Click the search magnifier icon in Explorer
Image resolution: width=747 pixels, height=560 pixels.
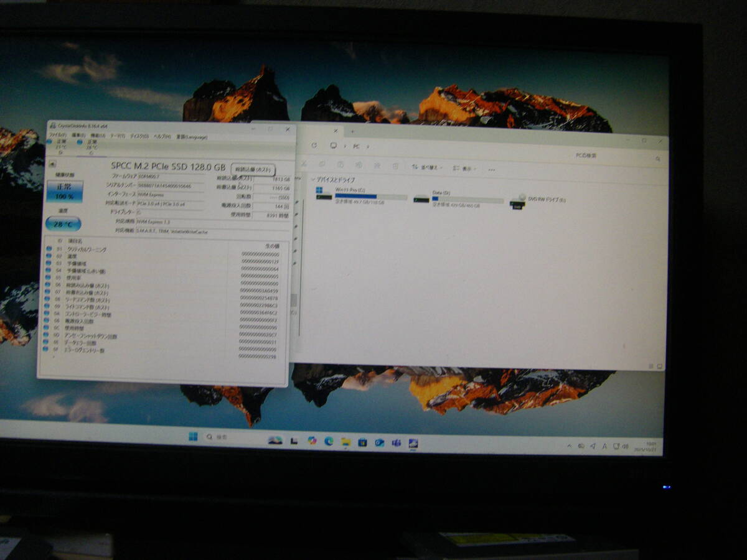click(x=658, y=159)
